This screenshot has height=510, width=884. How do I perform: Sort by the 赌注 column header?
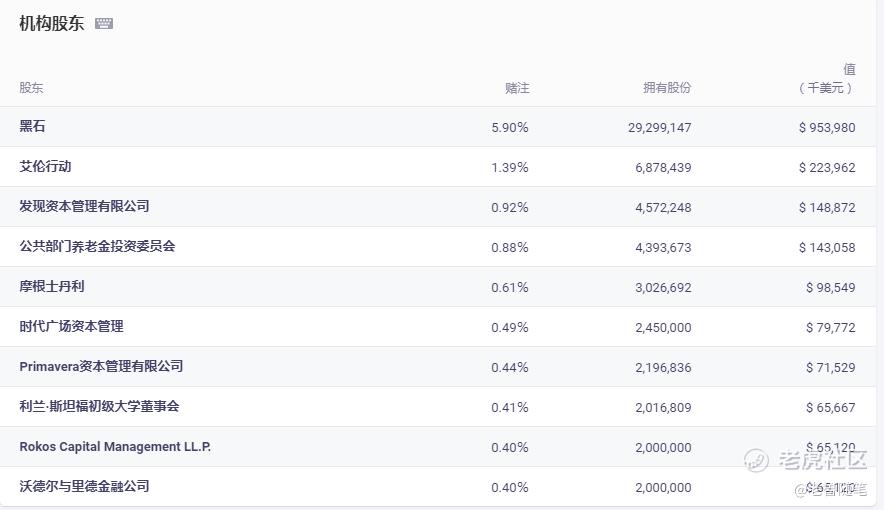point(516,88)
